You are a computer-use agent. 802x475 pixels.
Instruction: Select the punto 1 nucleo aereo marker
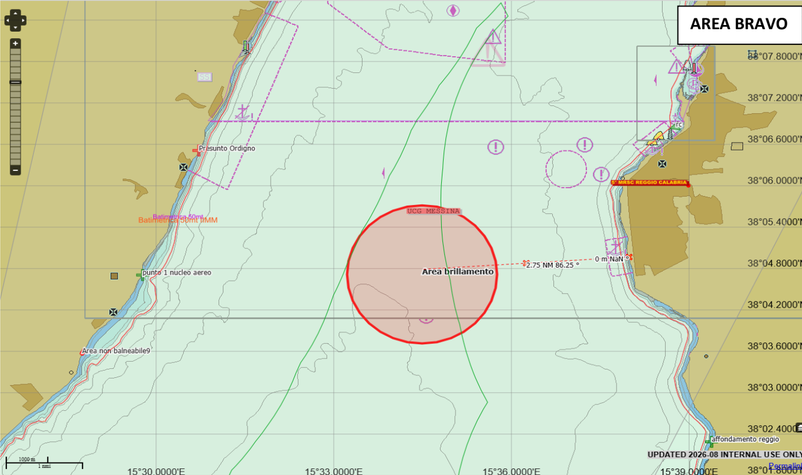click(140, 276)
